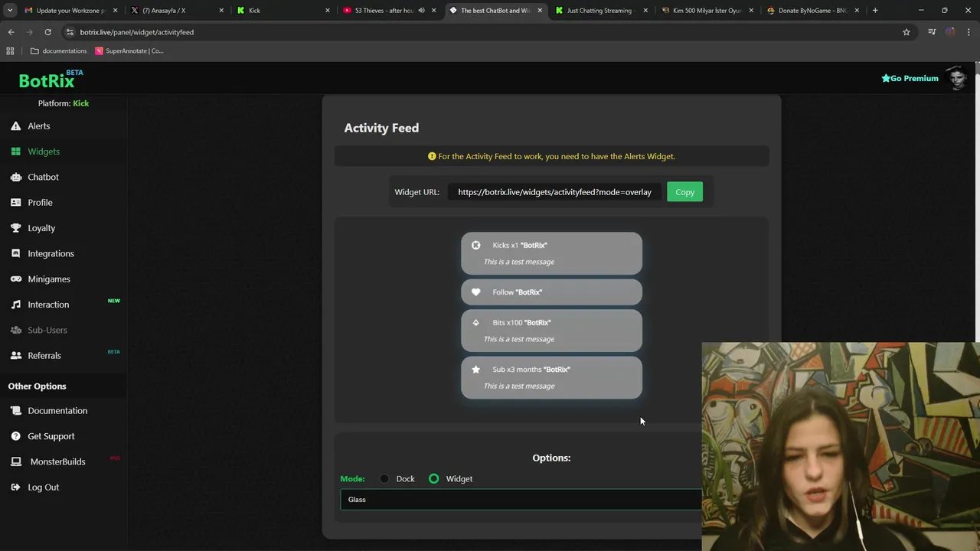Open the browser media control icon
Screen dimensions: 980x551
[932, 32]
